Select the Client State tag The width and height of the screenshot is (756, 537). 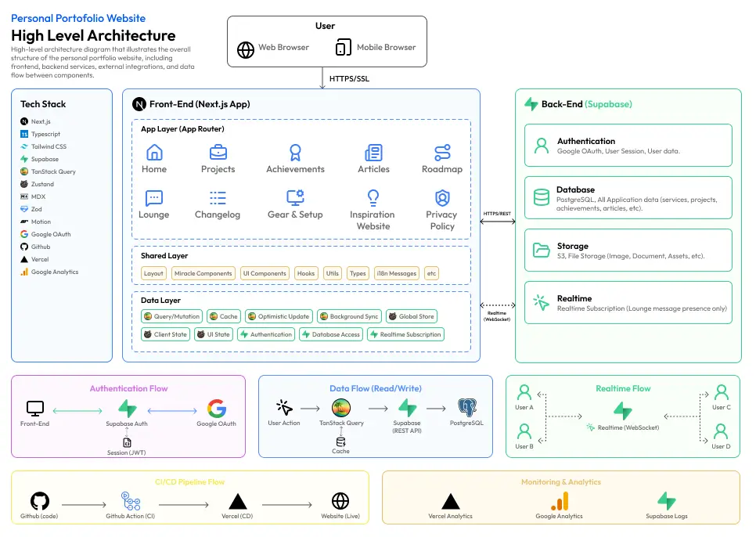(x=165, y=334)
